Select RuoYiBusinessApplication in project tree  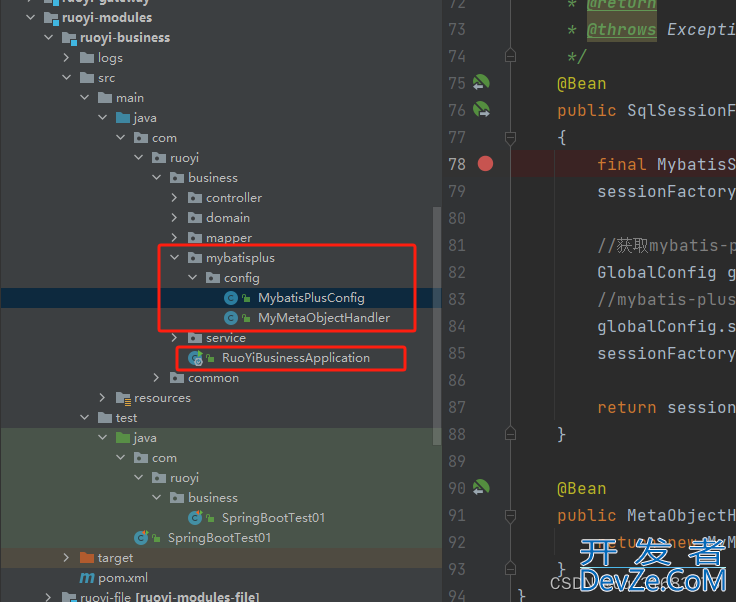pos(296,358)
